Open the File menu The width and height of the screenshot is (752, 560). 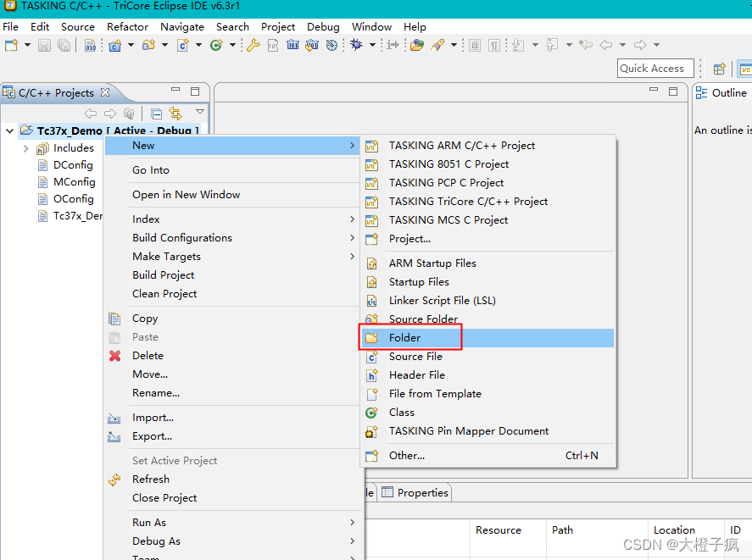[10, 27]
